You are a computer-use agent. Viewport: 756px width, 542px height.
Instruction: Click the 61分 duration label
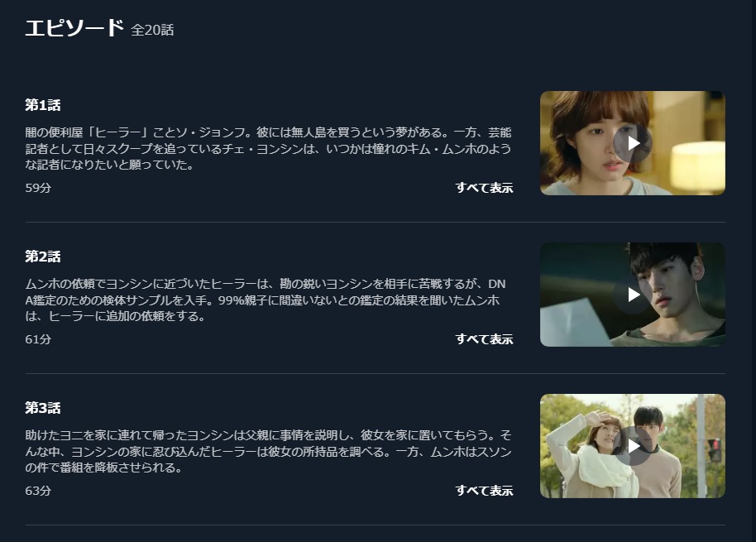pyautogui.click(x=38, y=339)
